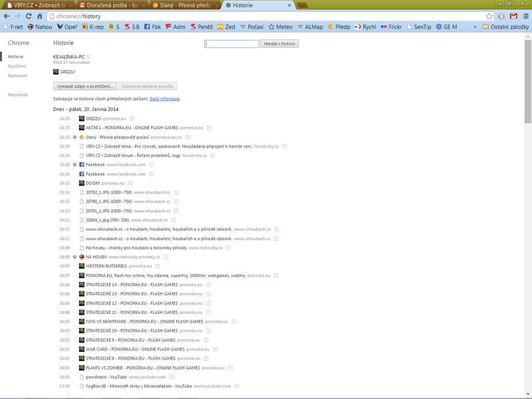Switch to the Doručená pošta tab
Screen dimensions: 532x399
pos(105,5)
